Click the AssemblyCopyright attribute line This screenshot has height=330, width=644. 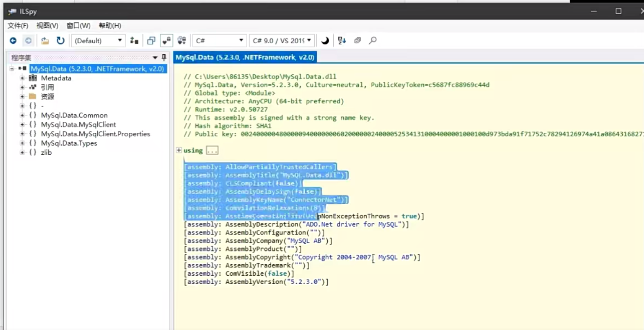point(302,257)
